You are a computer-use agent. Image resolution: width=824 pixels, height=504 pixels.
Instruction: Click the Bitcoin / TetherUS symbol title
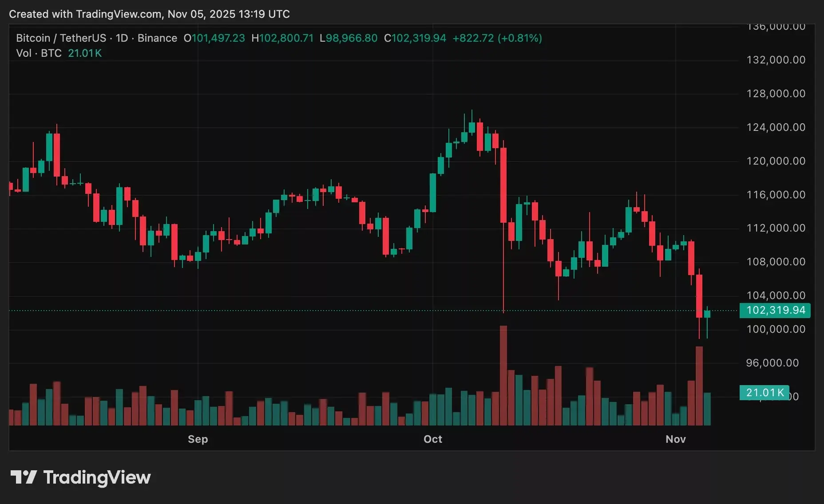(x=61, y=38)
